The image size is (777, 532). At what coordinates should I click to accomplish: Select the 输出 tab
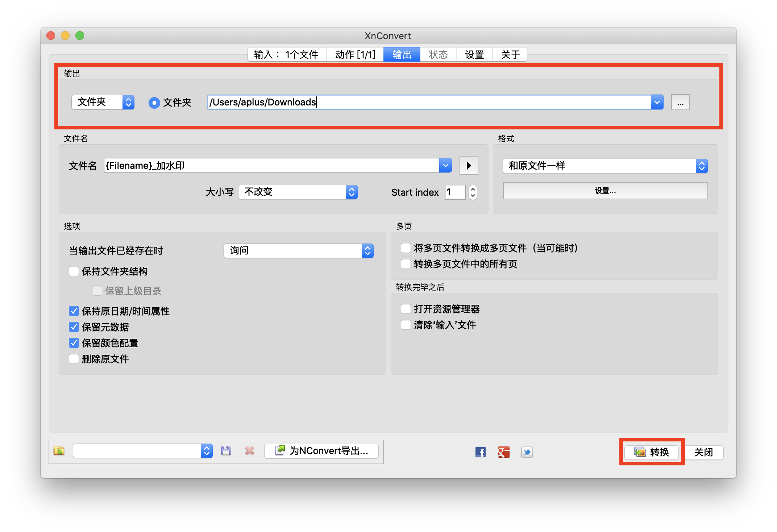click(x=402, y=55)
